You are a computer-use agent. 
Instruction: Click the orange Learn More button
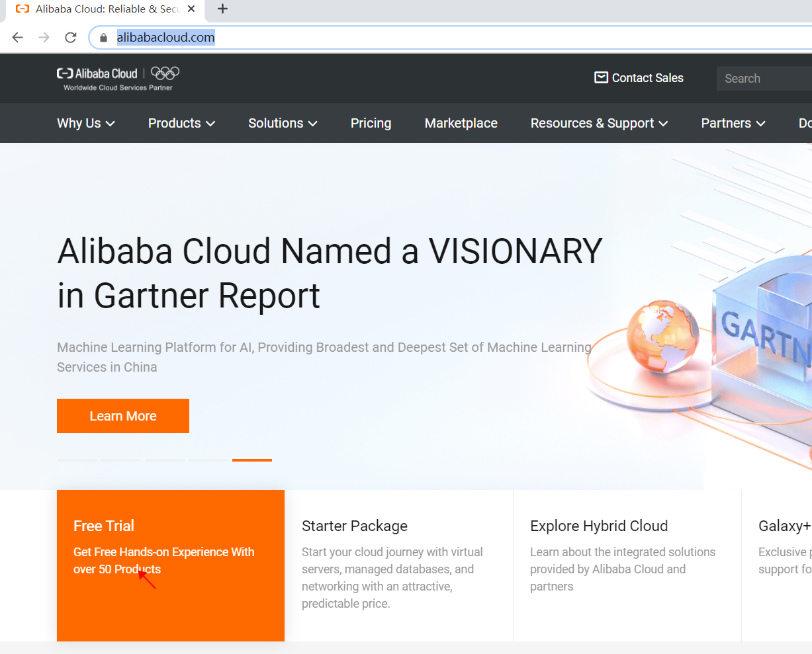click(x=123, y=416)
